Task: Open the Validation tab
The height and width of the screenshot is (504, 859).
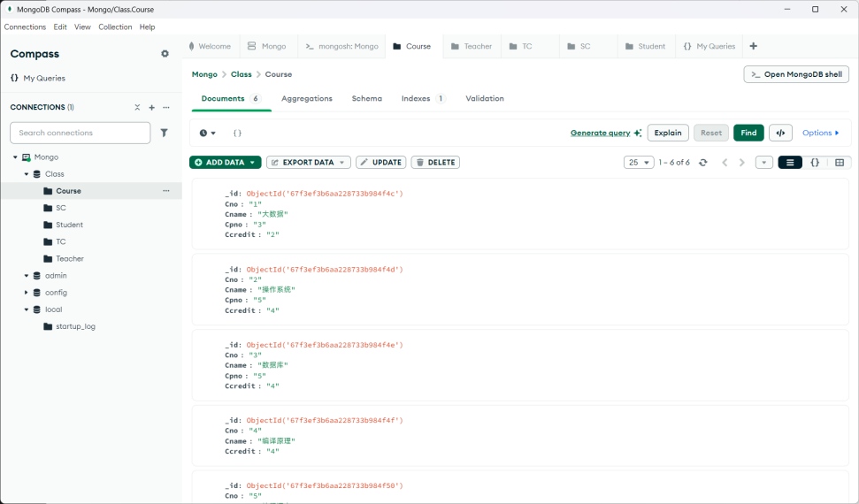Action: [485, 99]
